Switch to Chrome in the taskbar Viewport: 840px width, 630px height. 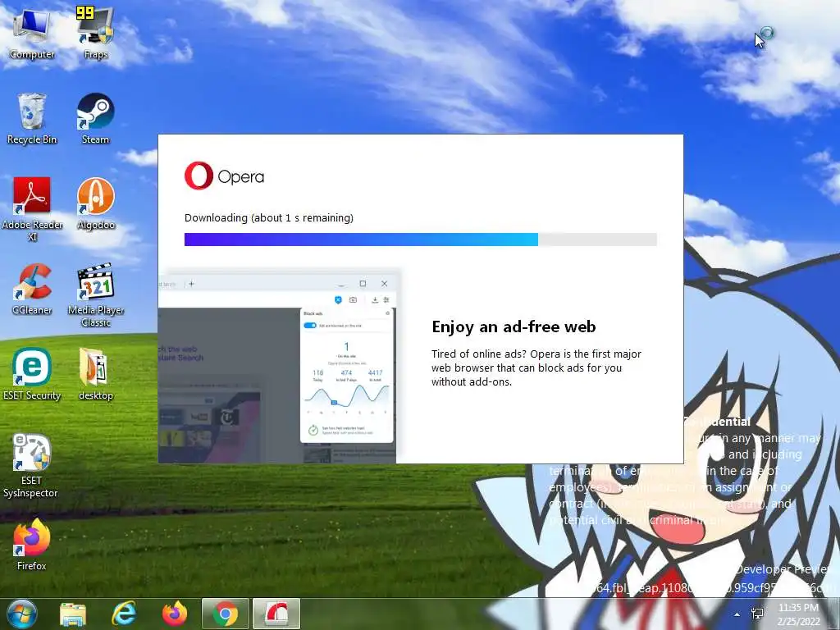click(226, 614)
